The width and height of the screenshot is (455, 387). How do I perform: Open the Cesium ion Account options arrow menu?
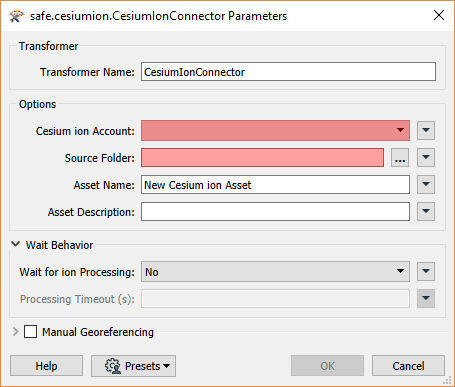pyautogui.click(x=426, y=130)
